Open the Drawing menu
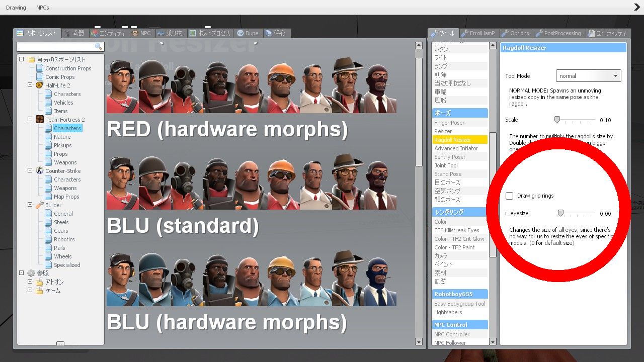 tap(16, 8)
